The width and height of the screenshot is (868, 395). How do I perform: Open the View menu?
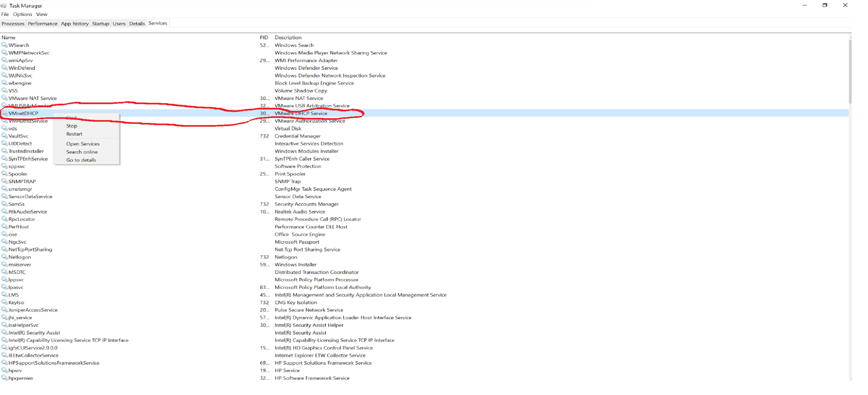(x=42, y=14)
